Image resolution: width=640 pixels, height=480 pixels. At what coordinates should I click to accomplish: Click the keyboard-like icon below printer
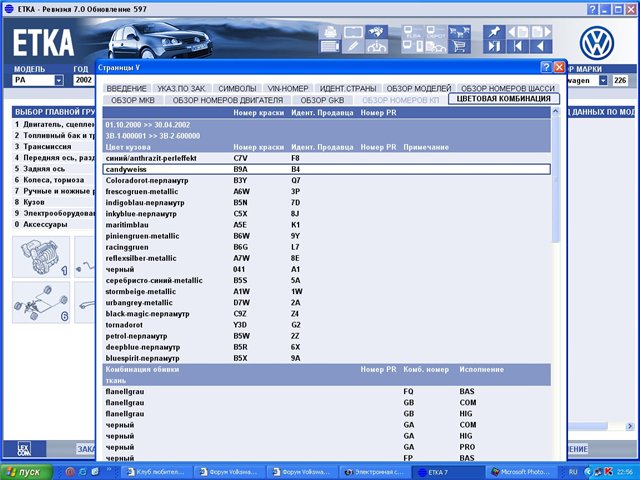(x=329, y=47)
